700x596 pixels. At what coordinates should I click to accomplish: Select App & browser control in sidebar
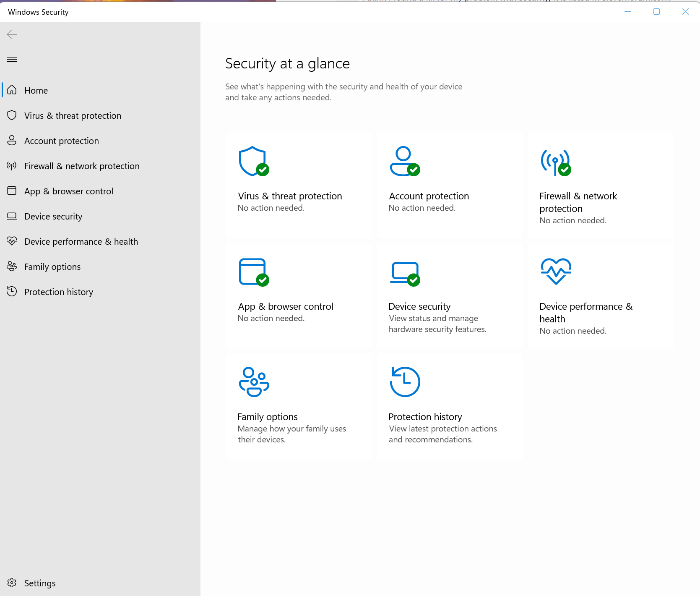pyautogui.click(x=100, y=191)
